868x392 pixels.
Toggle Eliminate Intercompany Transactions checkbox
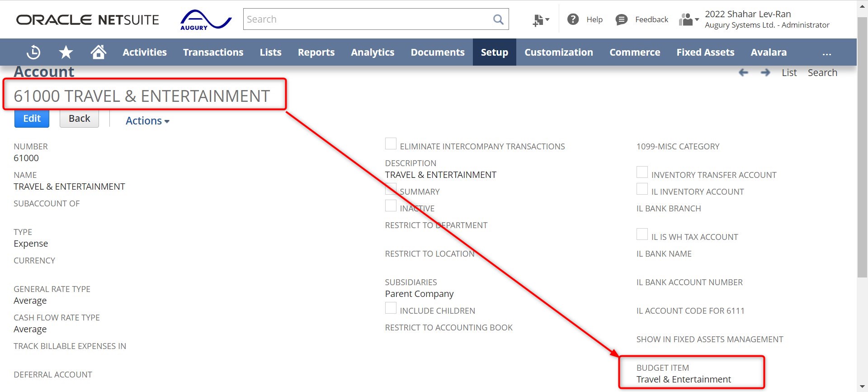(391, 143)
